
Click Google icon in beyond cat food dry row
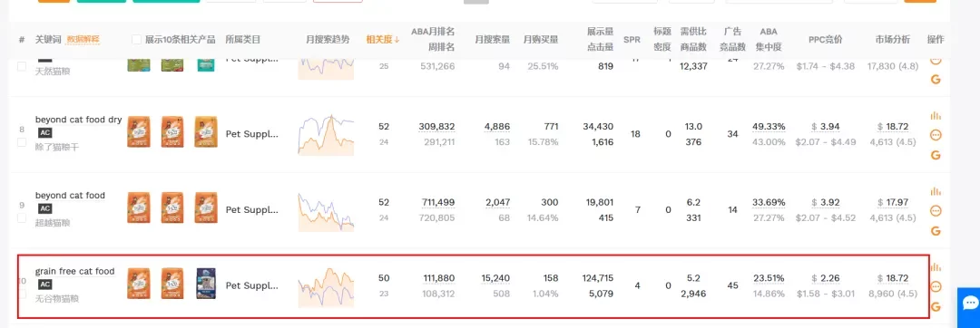coord(936,155)
